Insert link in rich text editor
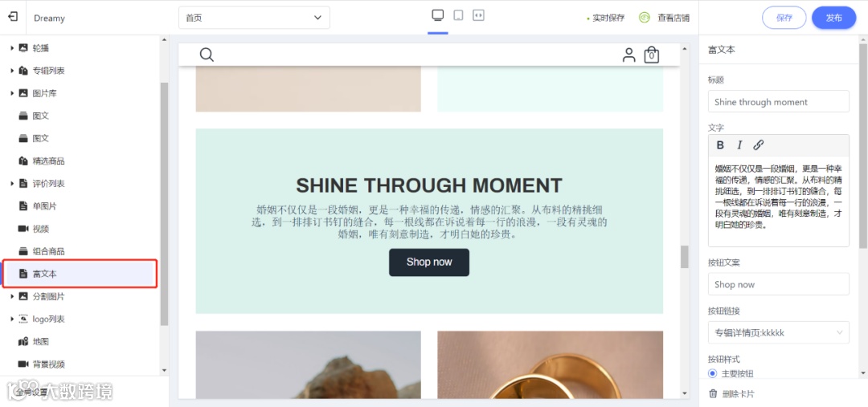868x407 pixels. coord(759,144)
